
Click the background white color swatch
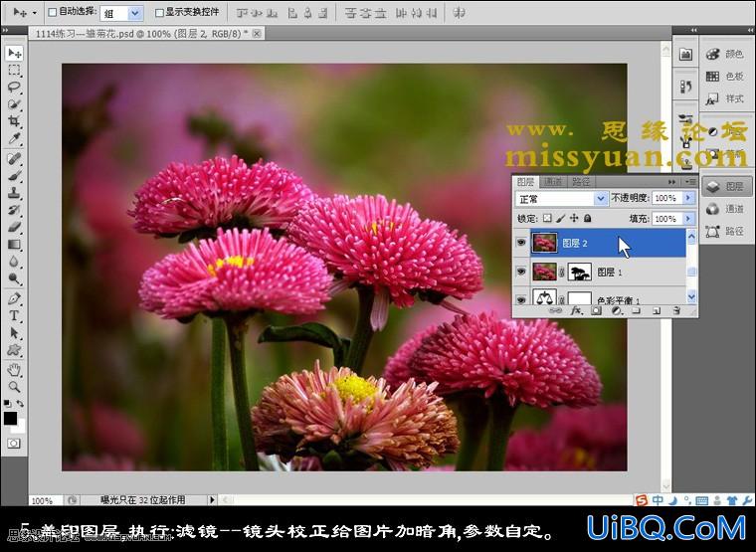[x=20, y=427]
